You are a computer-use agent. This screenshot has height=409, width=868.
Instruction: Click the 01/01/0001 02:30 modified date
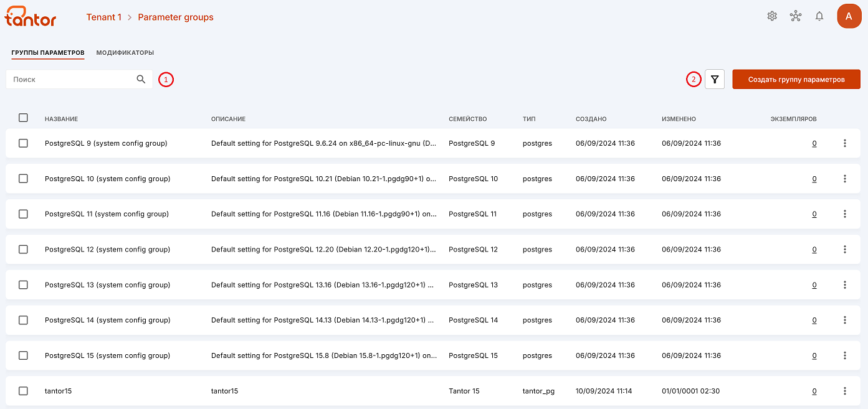(x=690, y=391)
